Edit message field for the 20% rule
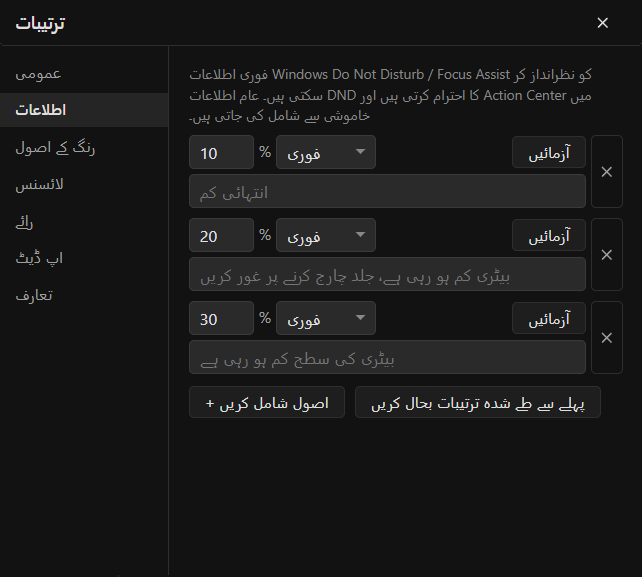Viewport: 642px width, 577px height. point(387,274)
